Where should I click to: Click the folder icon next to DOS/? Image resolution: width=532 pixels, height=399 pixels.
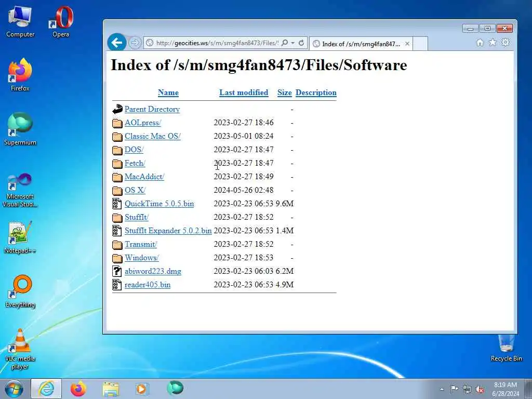117,150
